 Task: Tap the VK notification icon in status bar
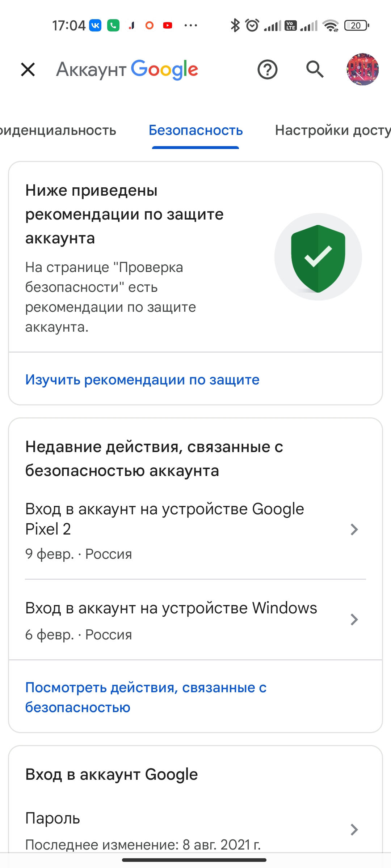(95, 25)
